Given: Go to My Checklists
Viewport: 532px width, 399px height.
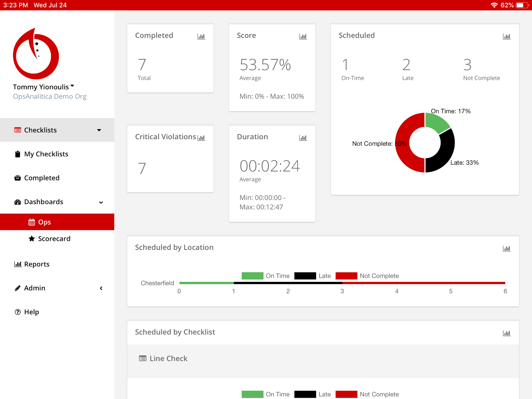Looking at the screenshot, I should click(x=46, y=154).
